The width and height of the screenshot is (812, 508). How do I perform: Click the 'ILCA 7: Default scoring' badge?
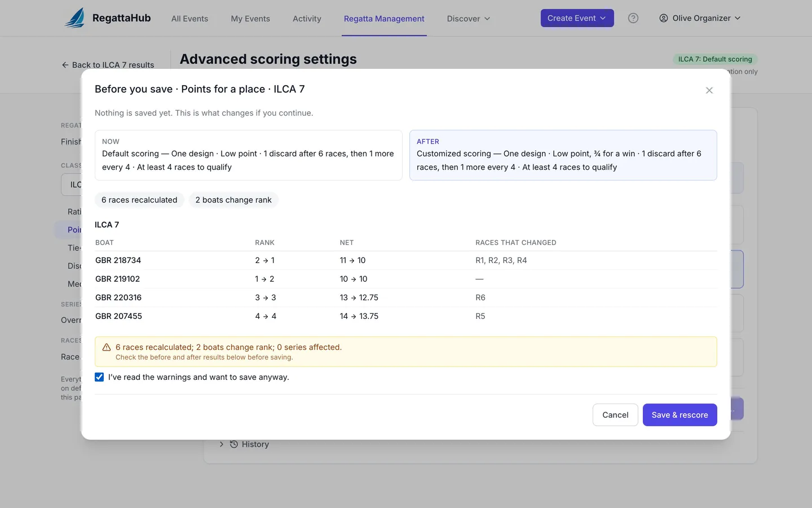tap(715, 59)
